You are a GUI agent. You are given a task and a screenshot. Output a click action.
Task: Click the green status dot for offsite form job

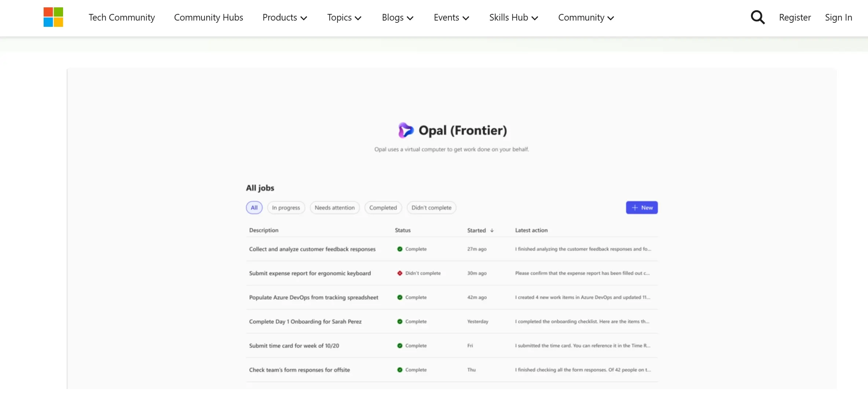pos(400,370)
